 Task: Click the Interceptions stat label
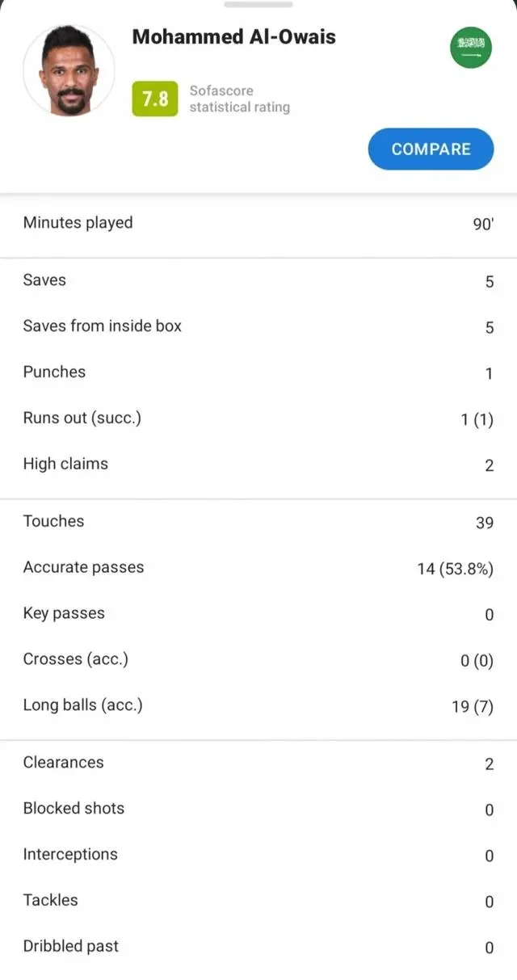[70, 855]
